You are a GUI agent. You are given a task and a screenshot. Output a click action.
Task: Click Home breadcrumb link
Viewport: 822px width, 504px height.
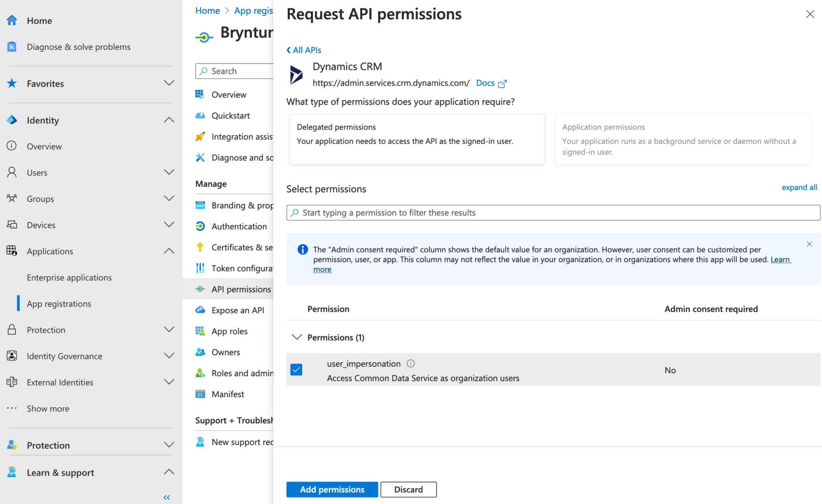pyautogui.click(x=208, y=11)
